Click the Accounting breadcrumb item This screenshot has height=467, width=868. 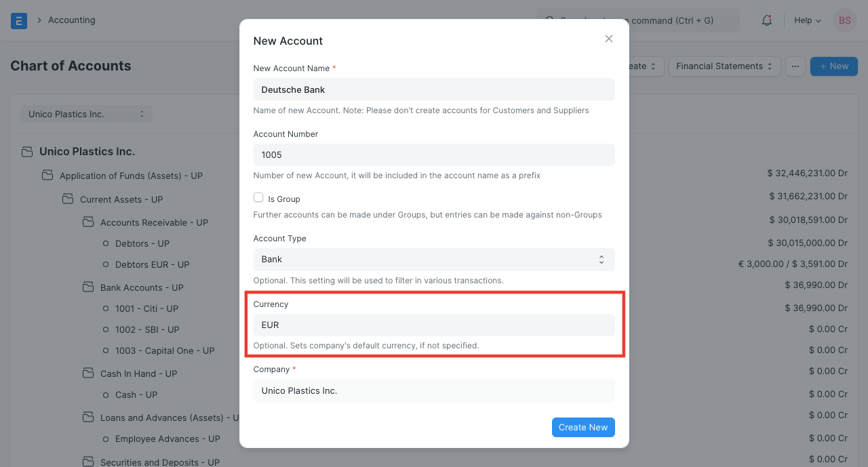pos(72,20)
